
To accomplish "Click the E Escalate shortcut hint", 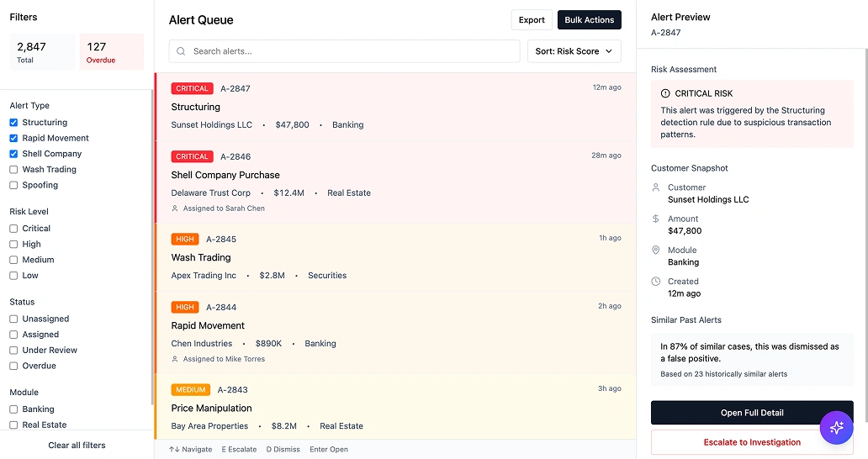I will [x=239, y=450].
